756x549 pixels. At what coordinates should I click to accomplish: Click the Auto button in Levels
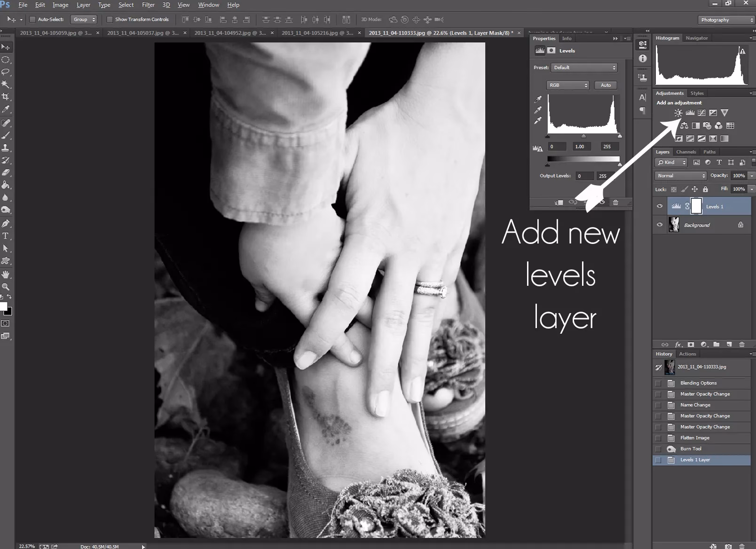pos(606,85)
